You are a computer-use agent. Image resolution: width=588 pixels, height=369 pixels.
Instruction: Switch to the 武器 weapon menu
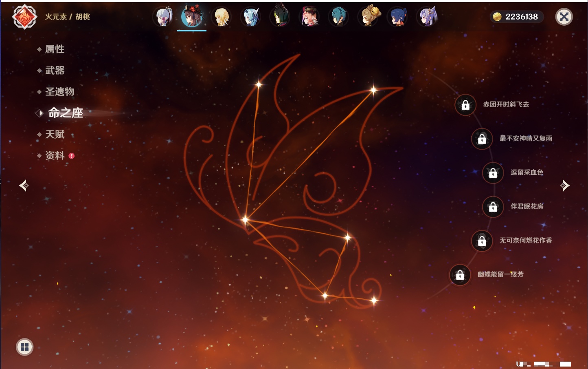pos(55,71)
